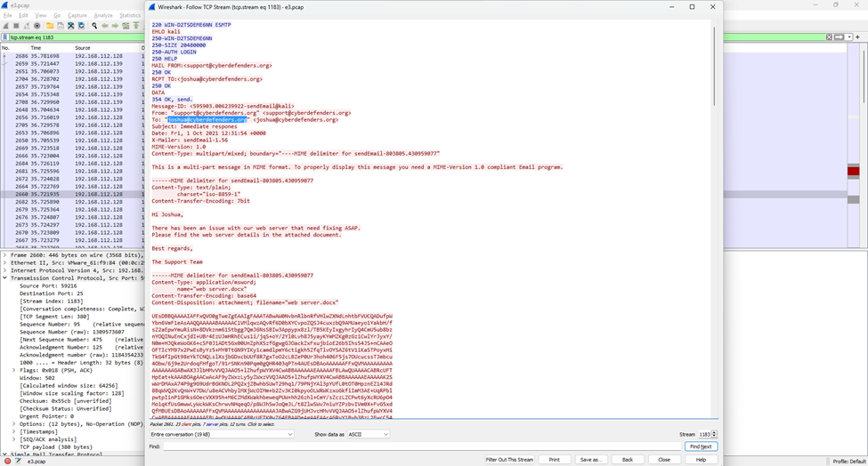Click the Save as... button
The width and height of the screenshot is (868, 466).
click(x=590, y=460)
